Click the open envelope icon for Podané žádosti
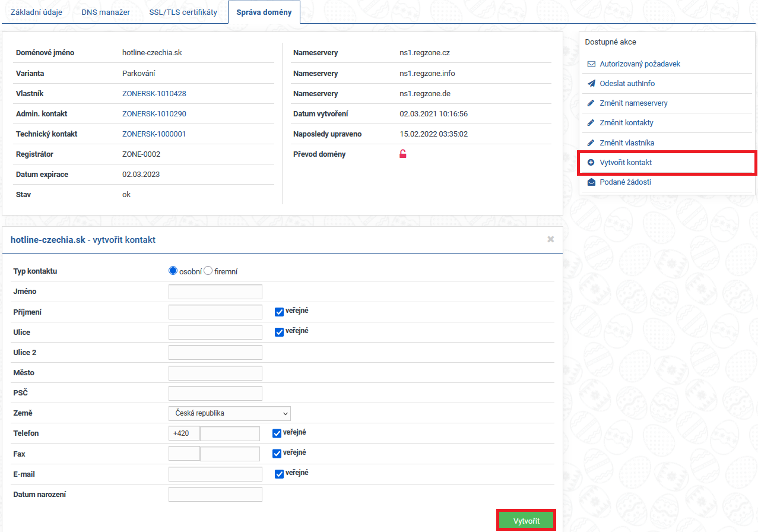The image size is (758, 532). click(591, 182)
